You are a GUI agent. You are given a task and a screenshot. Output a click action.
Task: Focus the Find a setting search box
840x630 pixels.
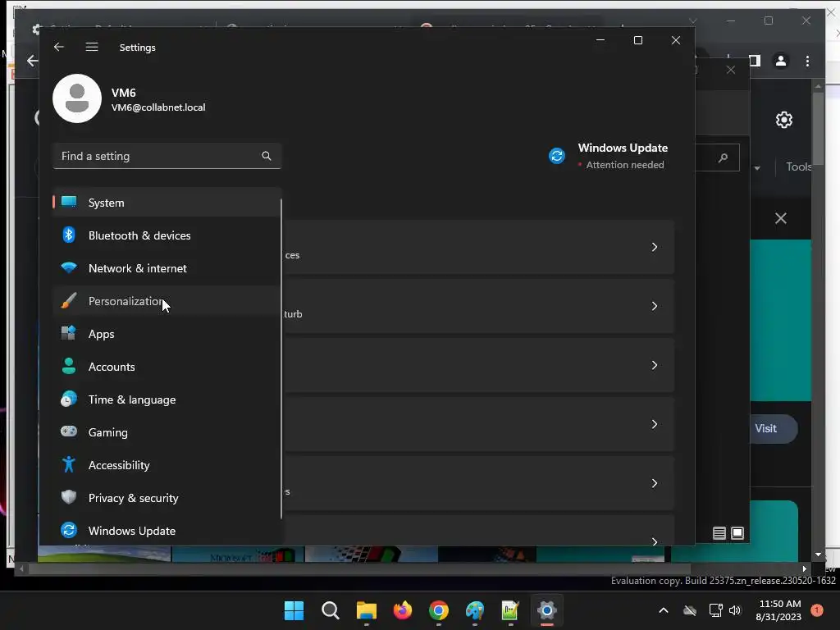point(167,156)
